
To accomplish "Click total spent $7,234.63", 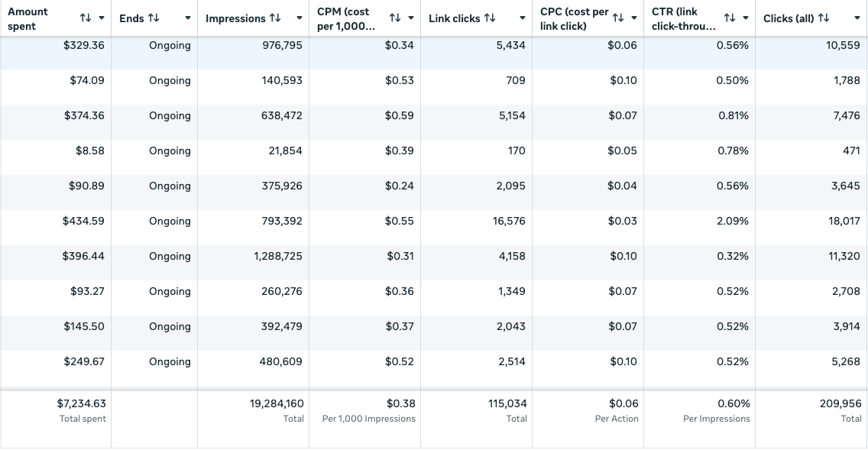I will [x=81, y=403].
